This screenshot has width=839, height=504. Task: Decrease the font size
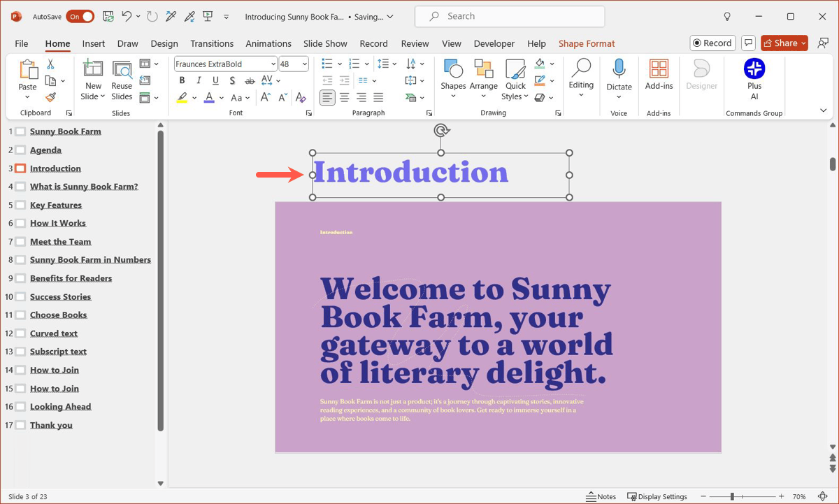tap(282, 98)
